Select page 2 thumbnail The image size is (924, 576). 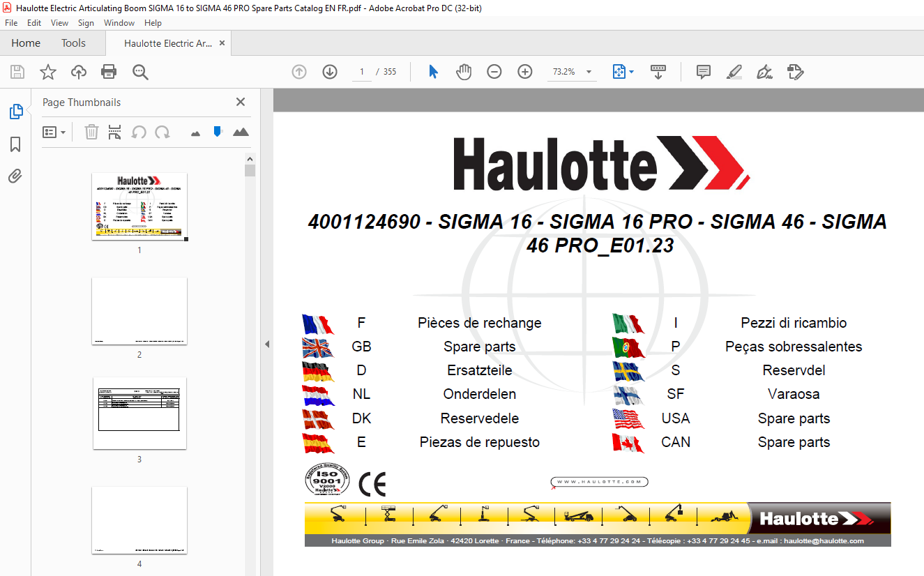coord(139,311)
